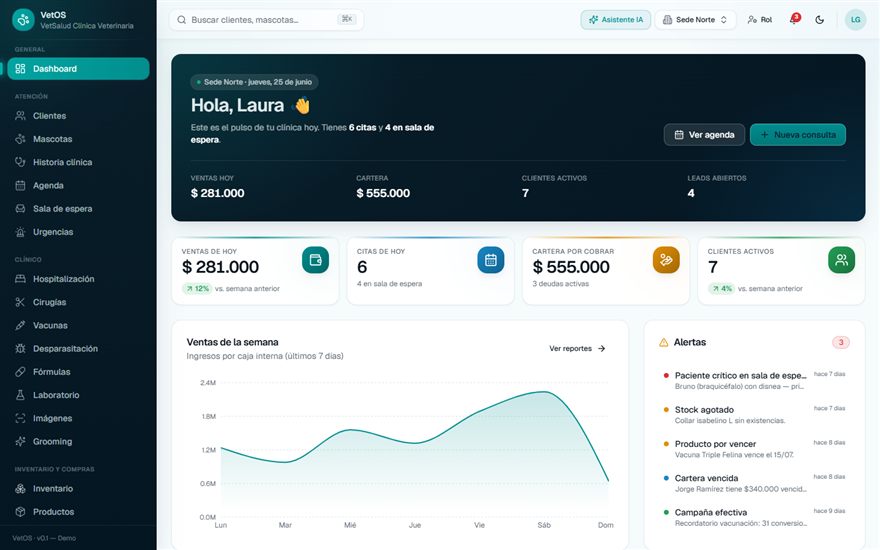This screenshot has height=550, width=880.
Task: Follow the Ver reportes link
Action: (577, 349)
